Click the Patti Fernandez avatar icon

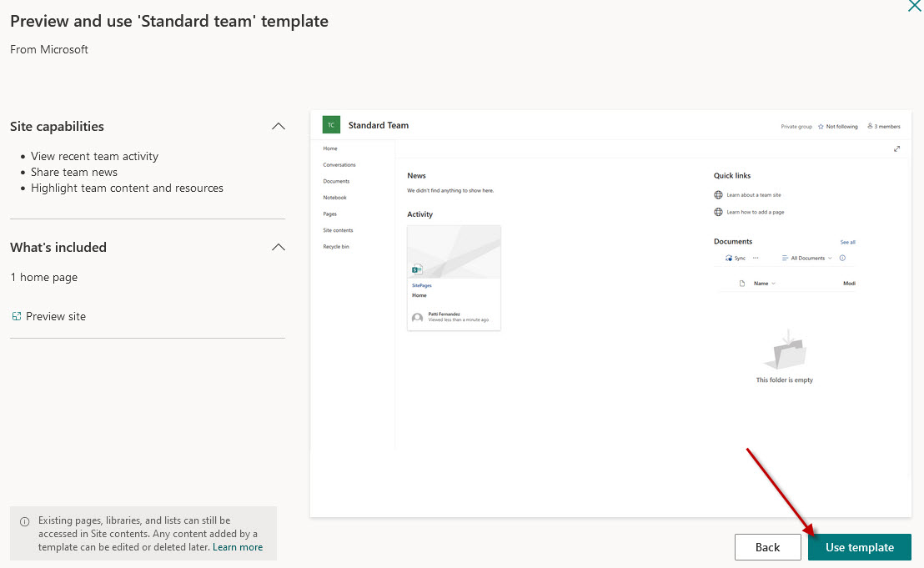(x=417, y=318)
